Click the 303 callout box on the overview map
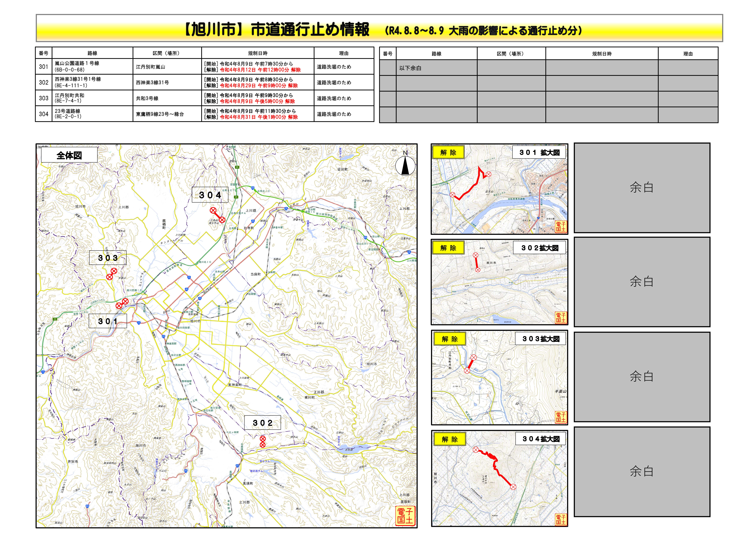 point(108,258)
